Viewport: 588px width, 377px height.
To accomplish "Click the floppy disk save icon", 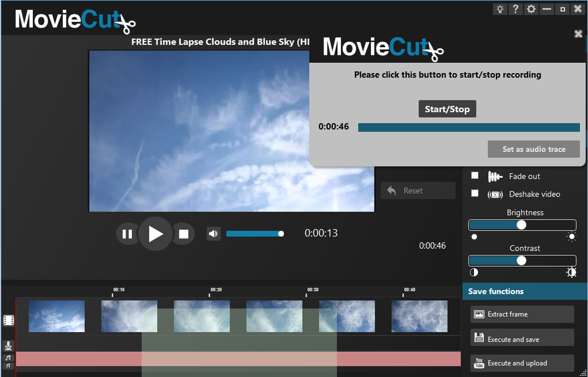I will 479,337.
